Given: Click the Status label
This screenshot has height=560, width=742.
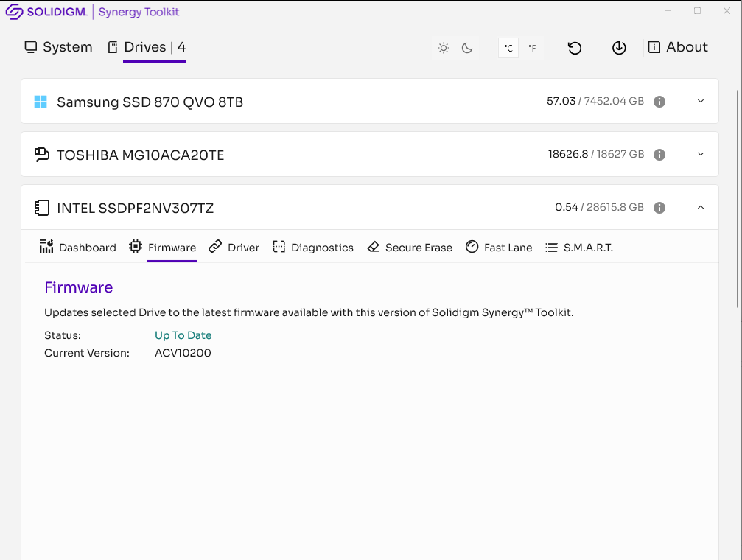Looking at the screenshot, I should coord(63,335).
